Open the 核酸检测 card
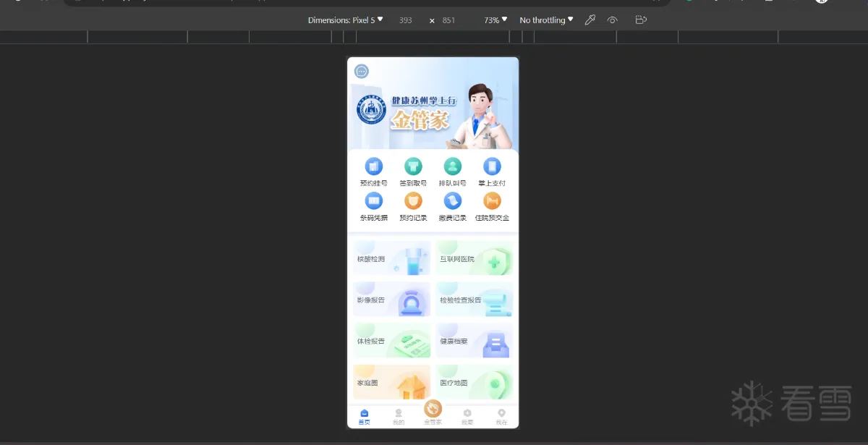Viewport: 868px width, 445px height. (x=391, y=258)
